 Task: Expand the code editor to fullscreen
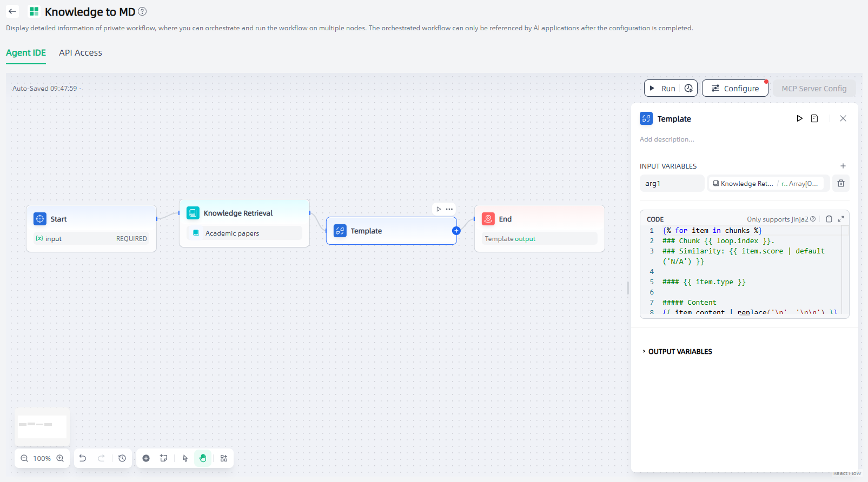[841, 219]
